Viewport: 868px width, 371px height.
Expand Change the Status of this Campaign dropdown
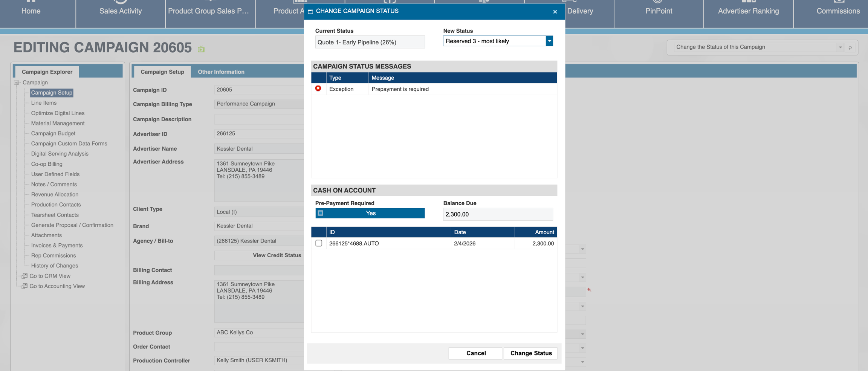pyautogui.click(x=840, y=47)
